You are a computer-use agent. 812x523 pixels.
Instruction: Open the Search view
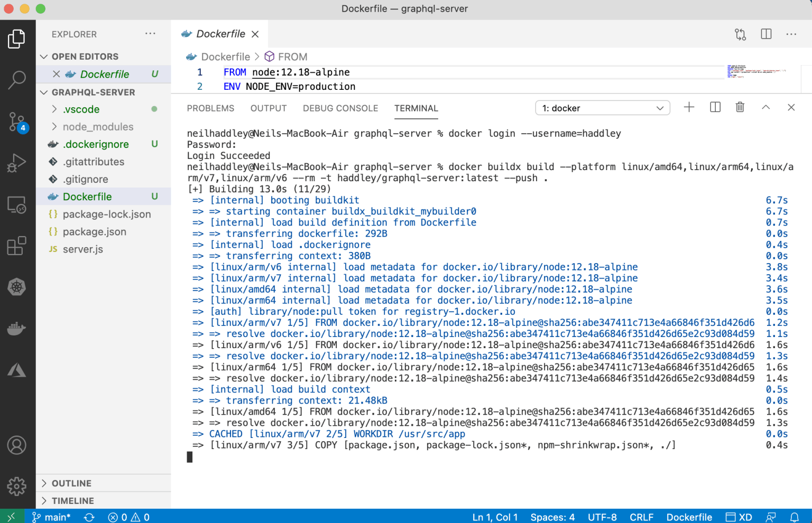(17, 80)
